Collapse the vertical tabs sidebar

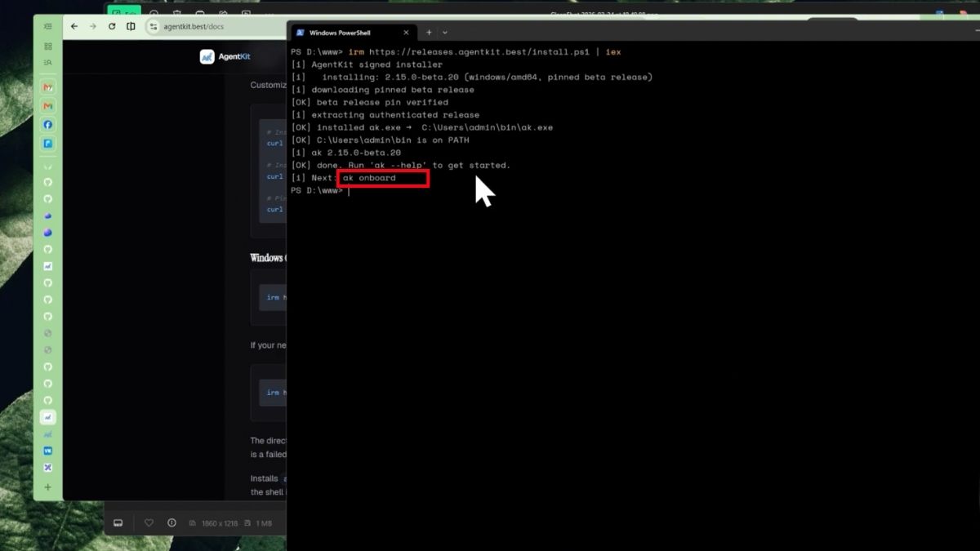47,26
